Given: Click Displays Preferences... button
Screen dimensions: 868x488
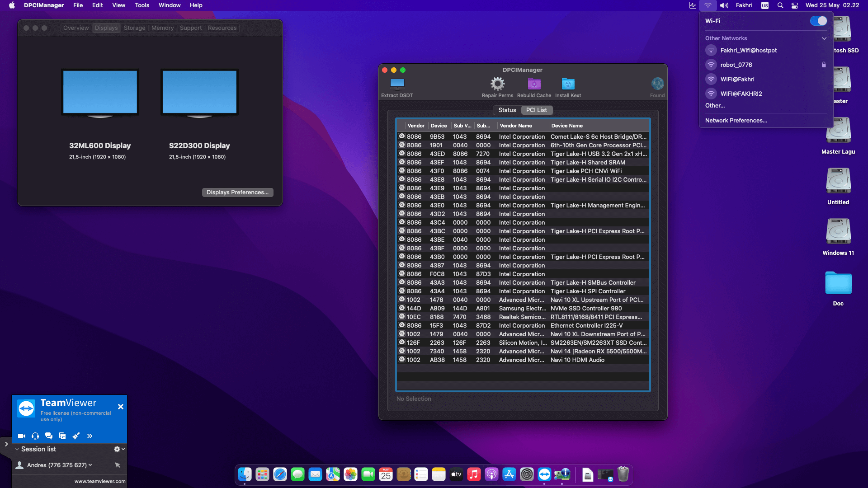Looking at the screenshot, I should click(x=237, y=192).
